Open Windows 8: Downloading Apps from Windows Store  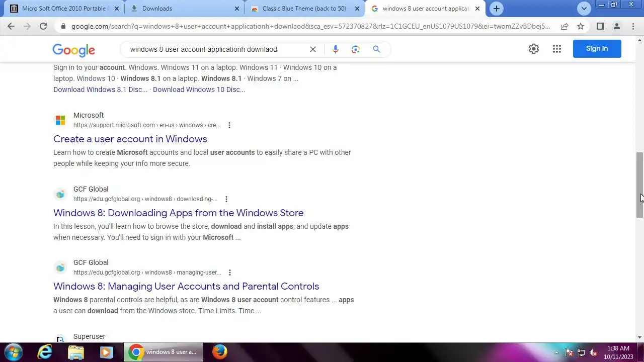(179, 213)
